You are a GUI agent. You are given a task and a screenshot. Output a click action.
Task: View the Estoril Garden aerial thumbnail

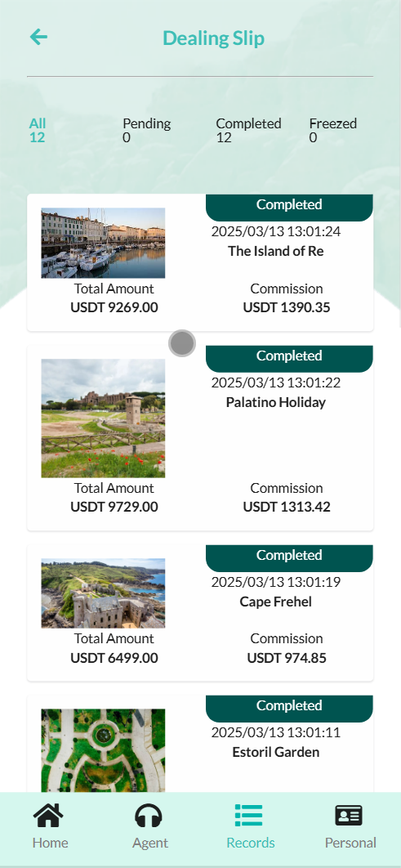[103, 750]
